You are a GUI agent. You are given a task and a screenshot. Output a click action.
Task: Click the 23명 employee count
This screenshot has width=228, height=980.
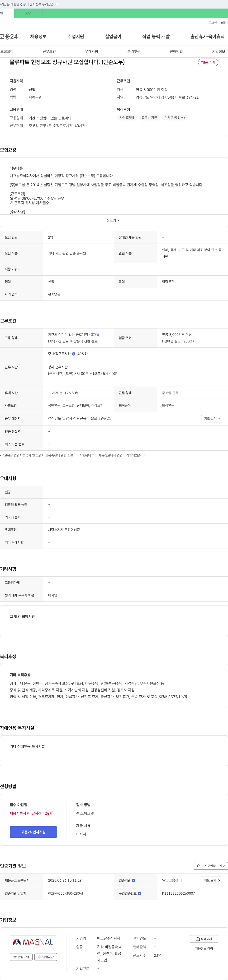pyautogui.click(x=158, y=956)
